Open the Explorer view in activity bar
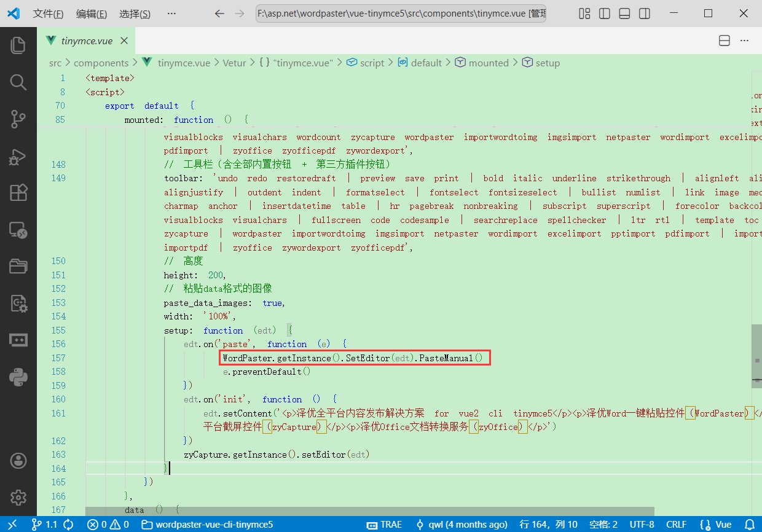 18,45
